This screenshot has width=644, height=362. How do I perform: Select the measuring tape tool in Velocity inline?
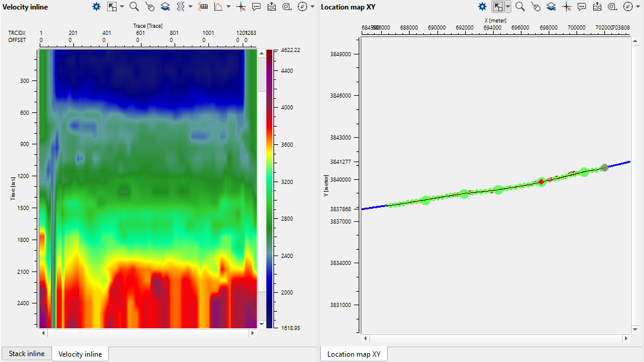tap(286, 7)
